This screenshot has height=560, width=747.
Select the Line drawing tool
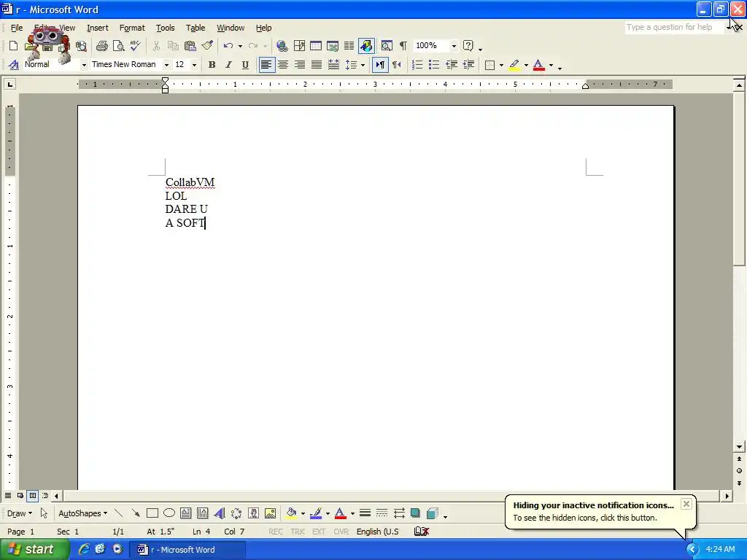(x=119, y=513)
